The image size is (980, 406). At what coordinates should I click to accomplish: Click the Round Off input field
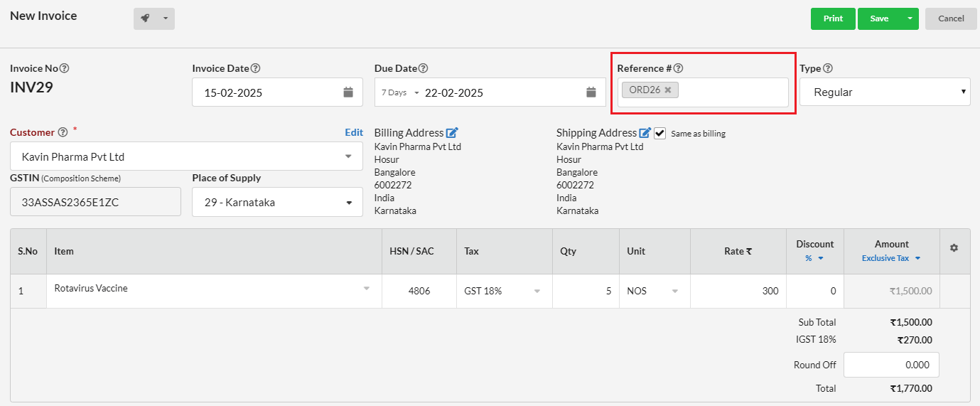click(x=891, y=365)
